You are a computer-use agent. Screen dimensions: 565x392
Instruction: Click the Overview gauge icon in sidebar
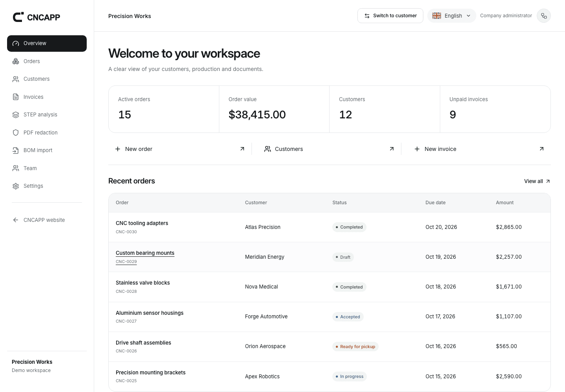(x=16, y=44)
